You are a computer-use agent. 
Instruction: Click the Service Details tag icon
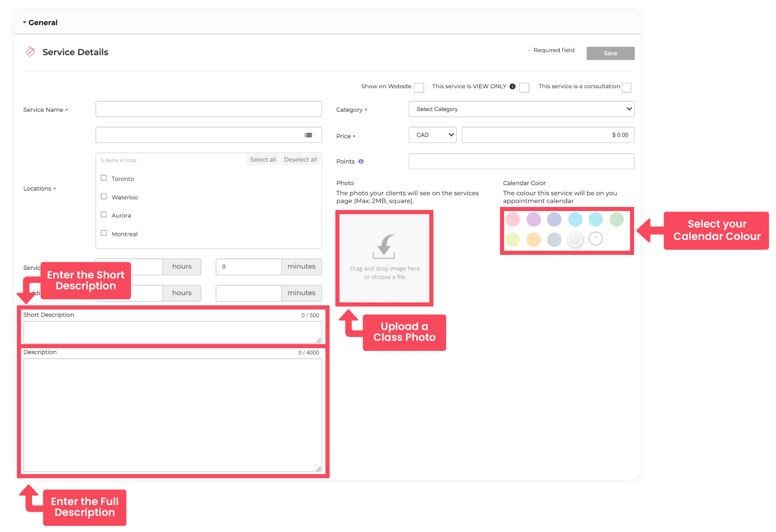tap(30, 52)
